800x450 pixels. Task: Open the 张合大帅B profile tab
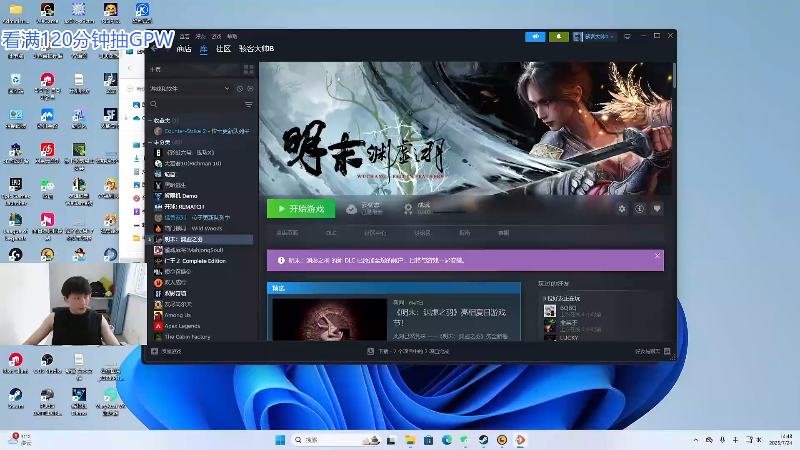(257, 49)
